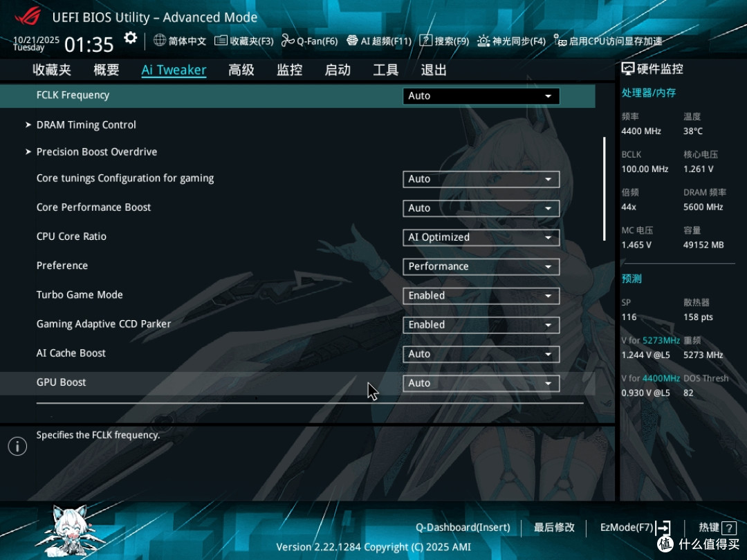Click the 神光同步(F4) light icon

(x=483, y=41)
